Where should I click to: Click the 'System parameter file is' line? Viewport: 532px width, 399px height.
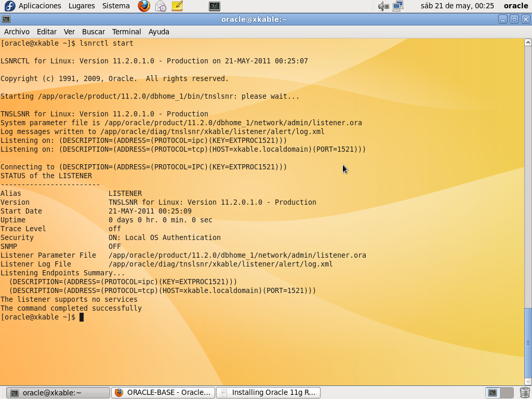point(181,123)
